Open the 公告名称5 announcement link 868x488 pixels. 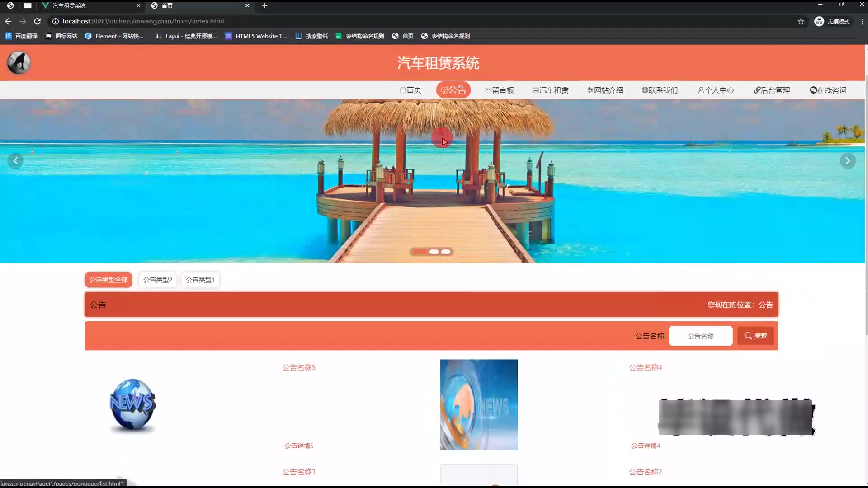298,367
